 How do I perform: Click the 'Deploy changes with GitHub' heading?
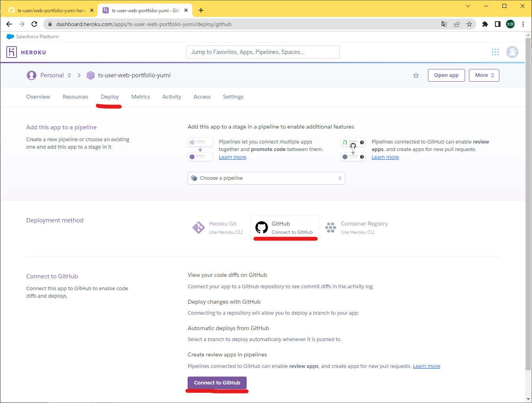[x=224, y=302]
